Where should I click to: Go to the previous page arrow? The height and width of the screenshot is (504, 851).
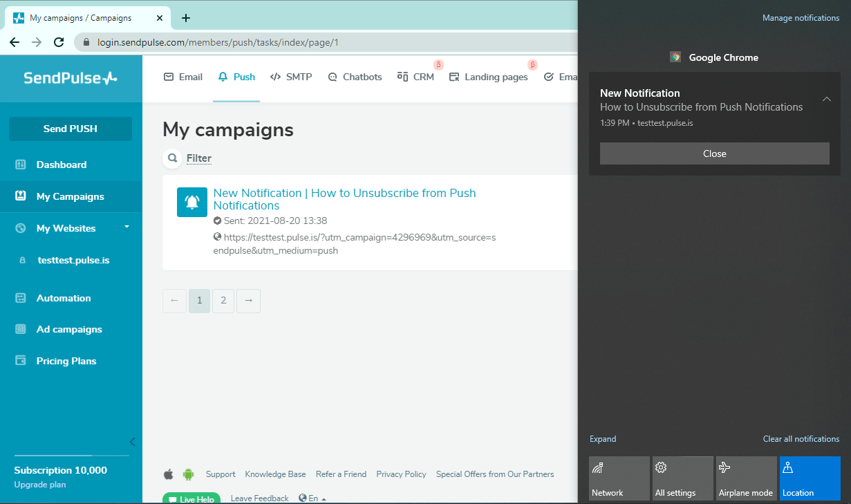[174, 301]
